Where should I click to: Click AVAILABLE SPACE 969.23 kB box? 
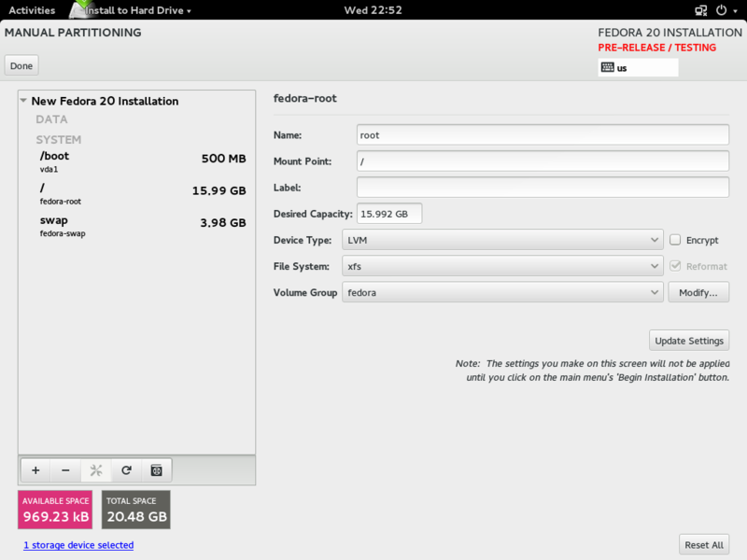pyautogui.click(x=55, y=510)
